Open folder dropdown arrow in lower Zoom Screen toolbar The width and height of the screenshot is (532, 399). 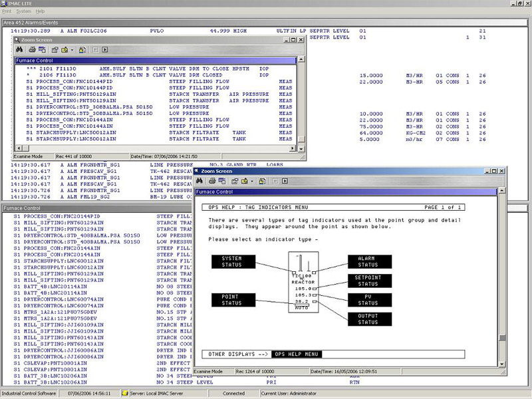[x=252, y=181]
